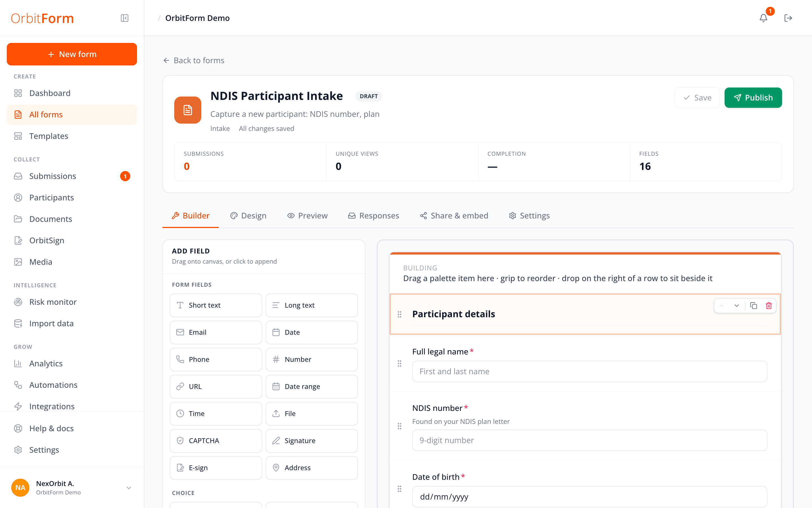Viewport: 812px width, 508px height.
Task: Add a Signature field
Action: (312, 441)
